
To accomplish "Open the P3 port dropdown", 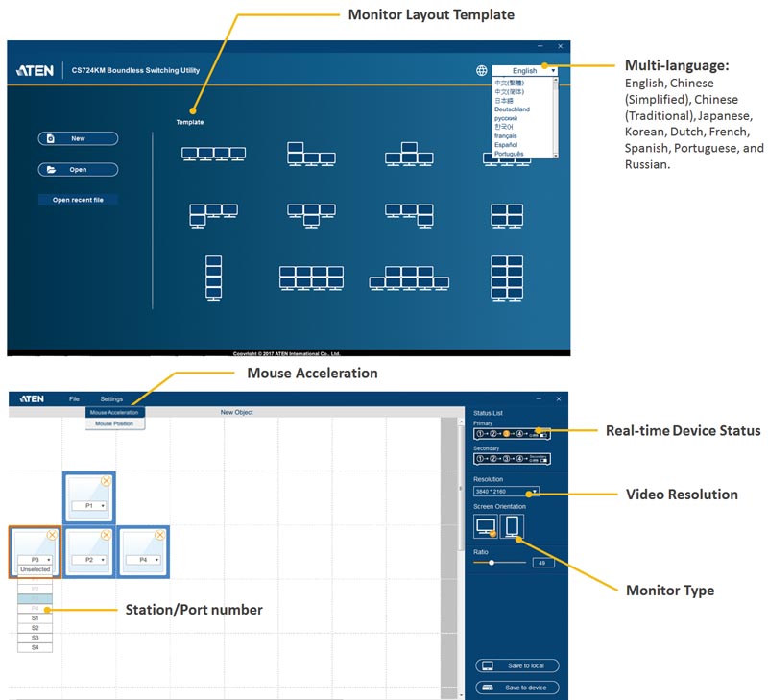I will click(x=36, y=560).
